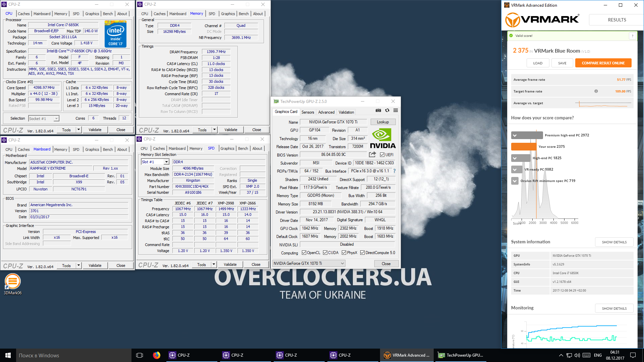Open Caches tab in top-left CPU-Z
The width and height of the screenshot is (644, 362).
point(24,14)
